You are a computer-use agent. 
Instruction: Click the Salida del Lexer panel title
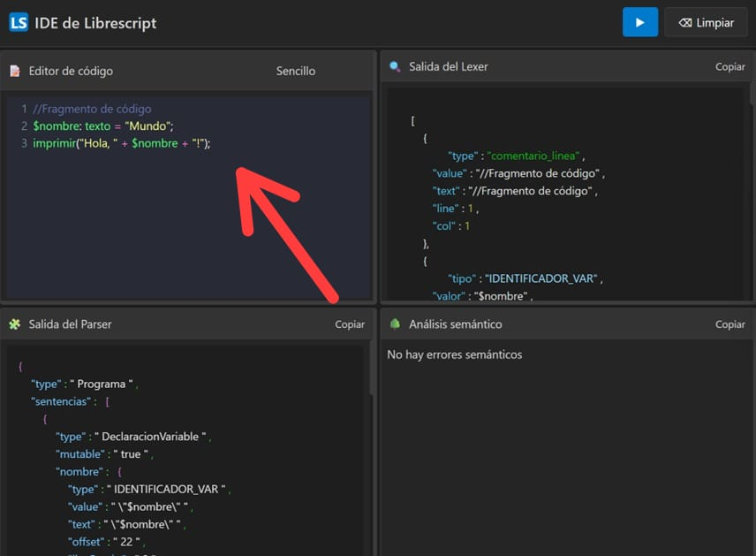click(x=449, y=66)
